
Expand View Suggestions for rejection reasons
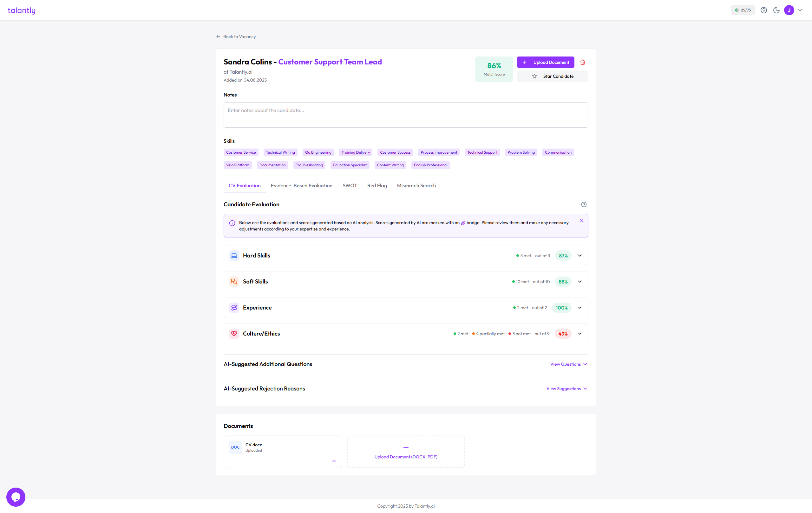coord(566,389)
